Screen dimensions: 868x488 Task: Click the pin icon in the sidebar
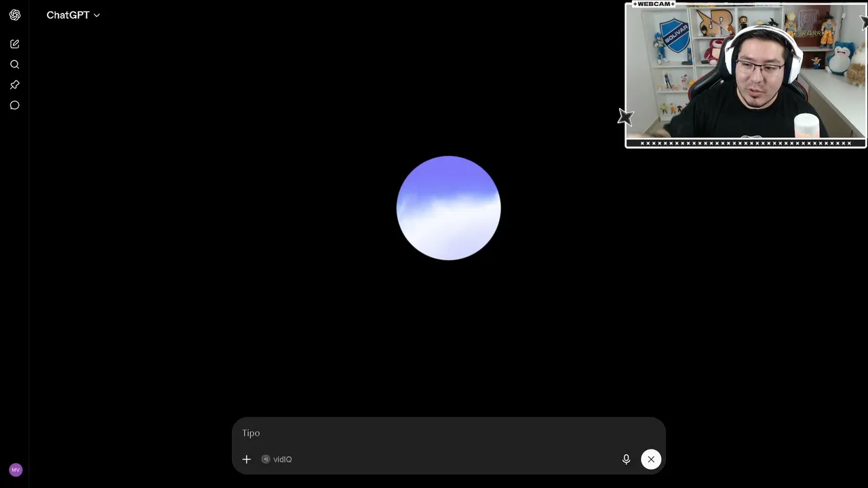[15, 85]
